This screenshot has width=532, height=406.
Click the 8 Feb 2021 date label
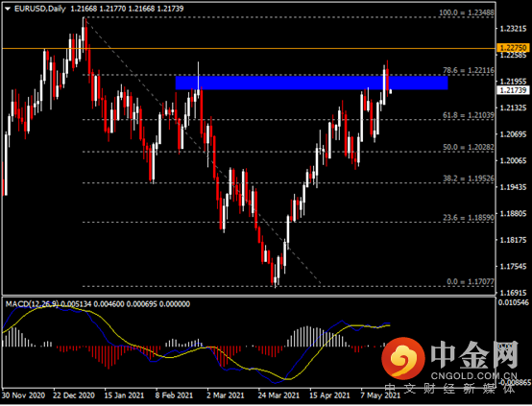point(174,395)
